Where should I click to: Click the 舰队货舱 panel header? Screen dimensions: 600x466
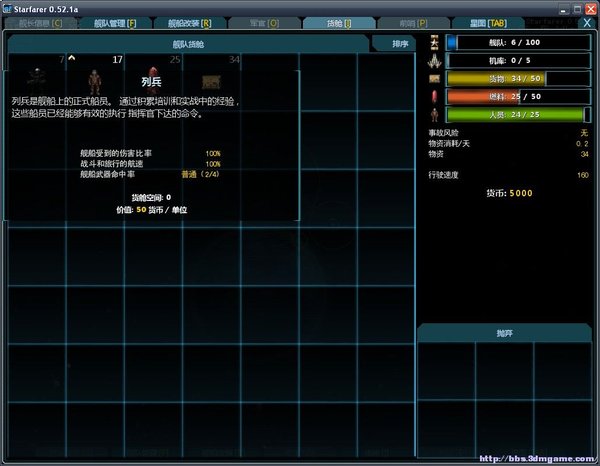coord(188,44)
